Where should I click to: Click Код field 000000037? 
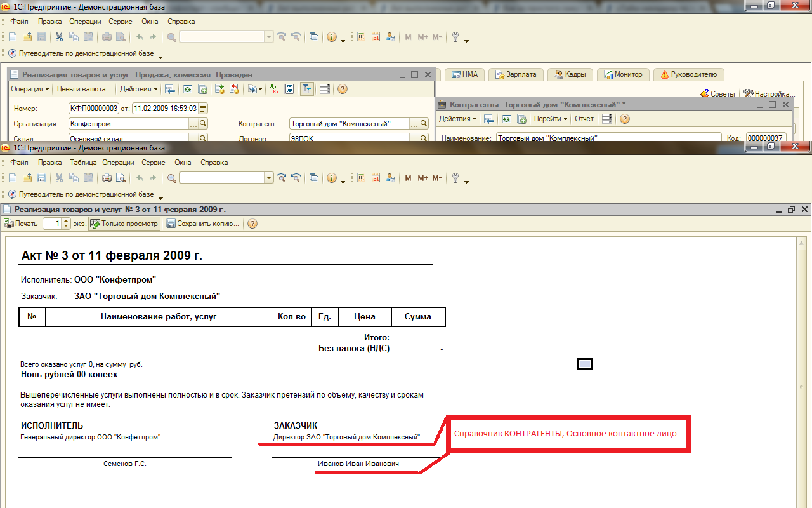(766, 138)
